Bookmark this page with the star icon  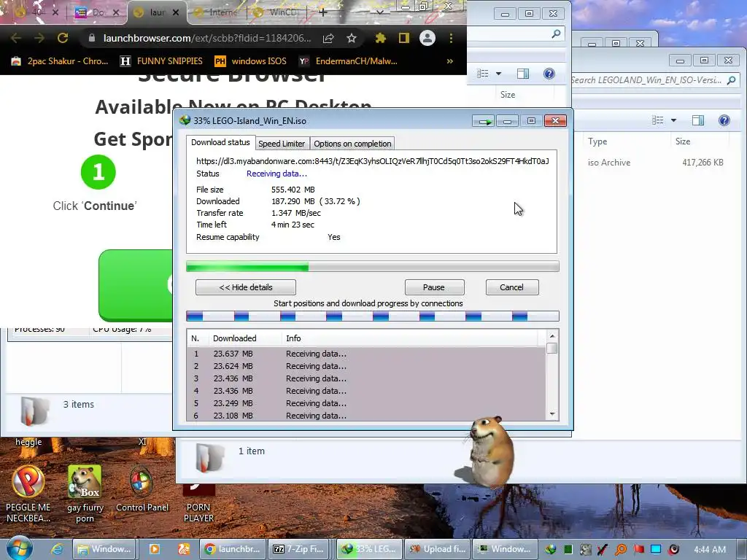pyautogui.click(x=352, y=38)
